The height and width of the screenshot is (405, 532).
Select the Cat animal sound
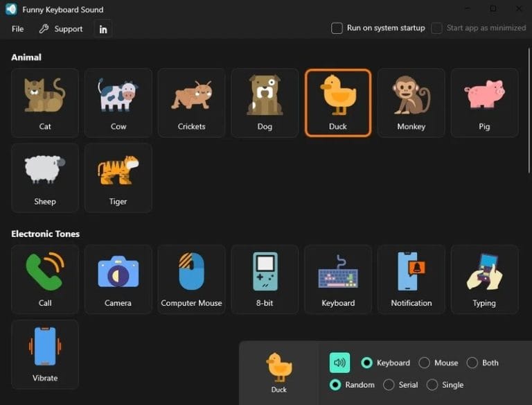tap(45, 102)
